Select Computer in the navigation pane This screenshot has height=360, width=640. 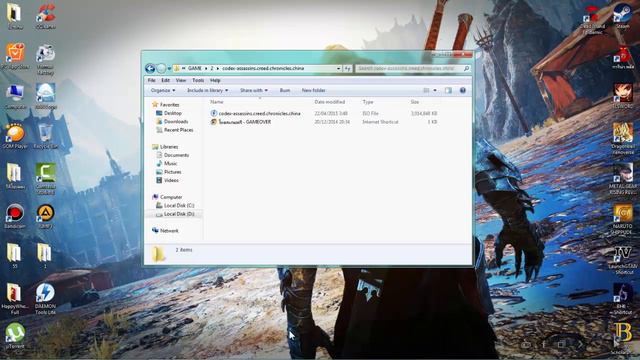pyautogui.click(x=171, y=197)
